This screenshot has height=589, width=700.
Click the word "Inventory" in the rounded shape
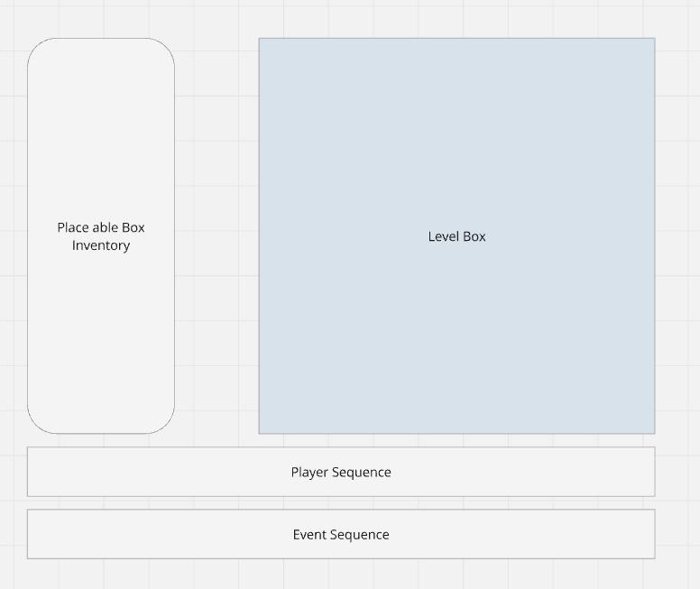101,245
